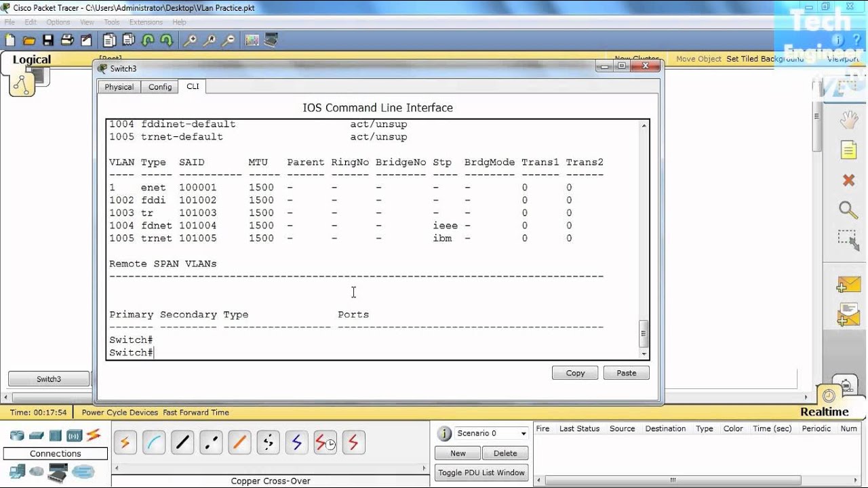Image resolution: width=868 pixels, height=488 pixels.
Task: Select the red X Delete tool
Action: pos(848,180)
